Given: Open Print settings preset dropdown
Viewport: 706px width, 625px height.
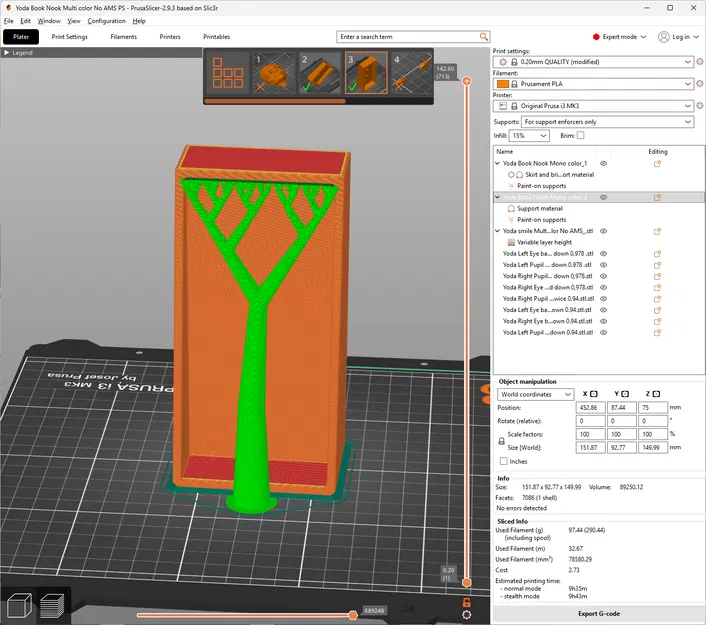Looking at the screenshot, I should (593, 62).
